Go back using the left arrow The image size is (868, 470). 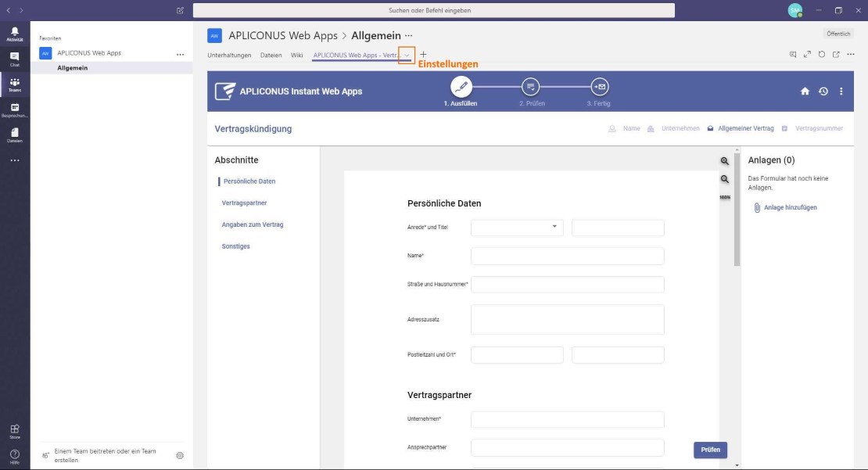[x=9, y=10]
